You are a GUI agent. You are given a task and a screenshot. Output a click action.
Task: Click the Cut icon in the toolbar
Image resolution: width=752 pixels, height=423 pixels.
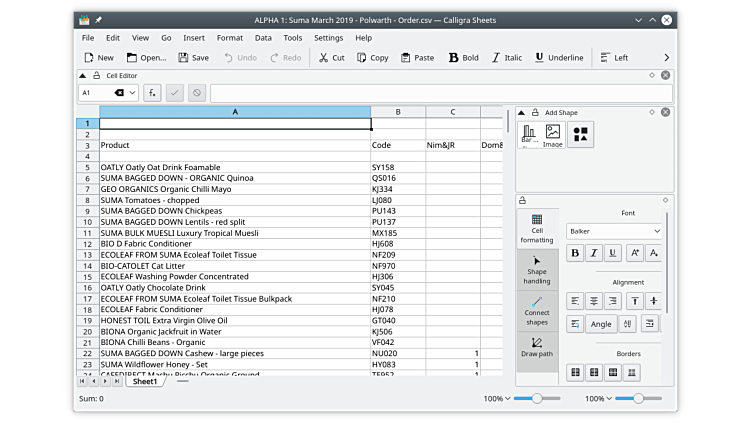pyautogui.click(x=324, y=58)
